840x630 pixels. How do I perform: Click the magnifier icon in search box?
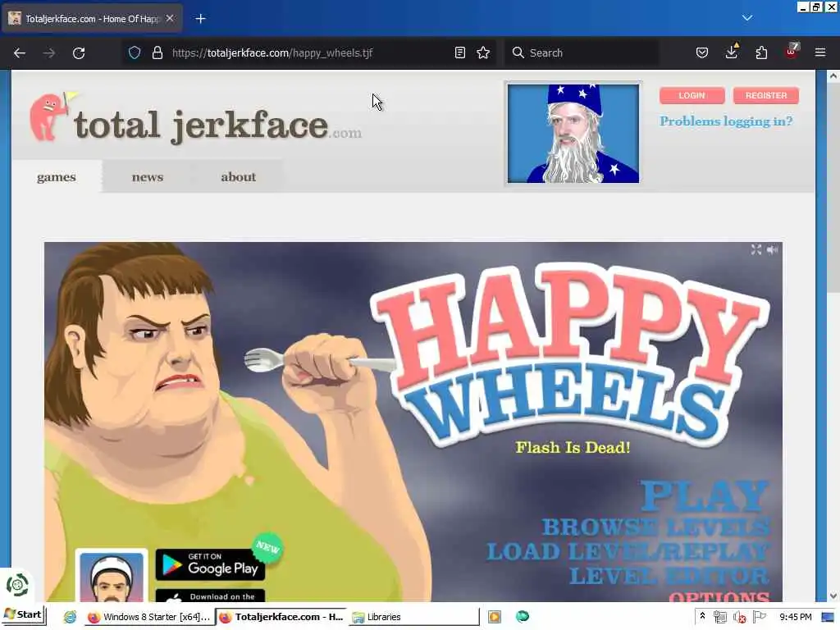(x=518, y=52)
